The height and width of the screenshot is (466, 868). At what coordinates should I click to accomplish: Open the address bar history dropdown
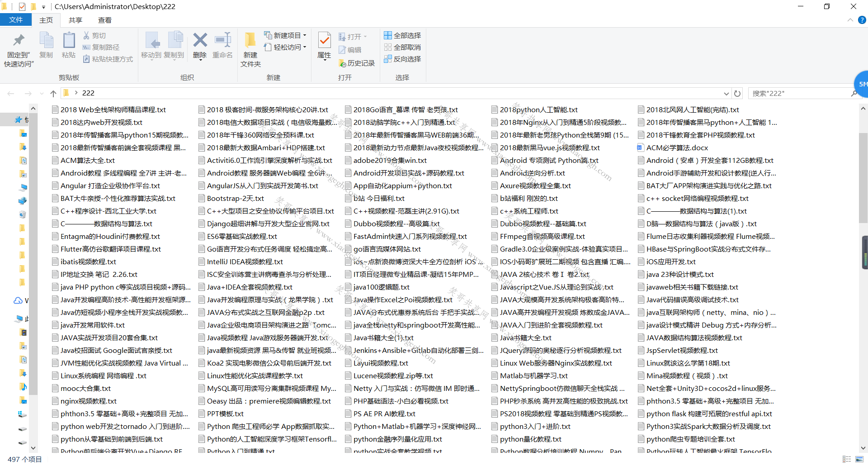click(726, 93)
